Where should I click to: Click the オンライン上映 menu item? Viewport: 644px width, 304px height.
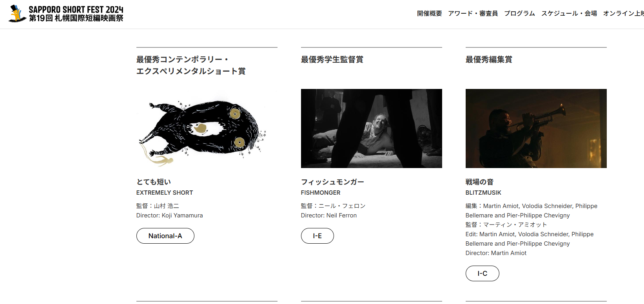coord(623,13)
